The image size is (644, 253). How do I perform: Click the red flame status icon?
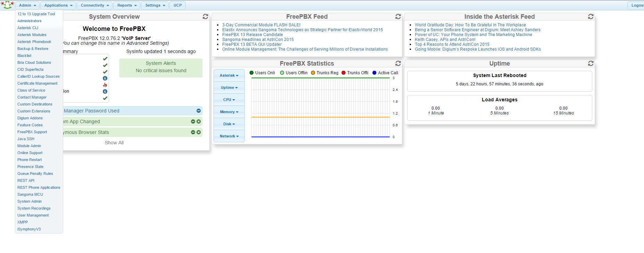click(105, 85)
